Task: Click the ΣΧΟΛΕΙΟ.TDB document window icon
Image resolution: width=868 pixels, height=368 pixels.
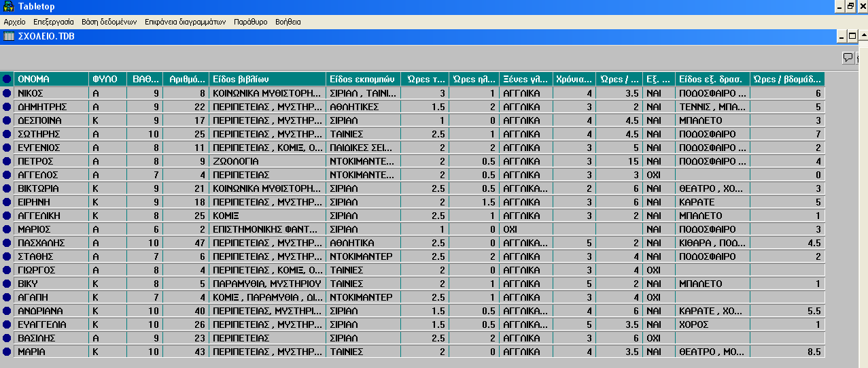Action: 9,36
